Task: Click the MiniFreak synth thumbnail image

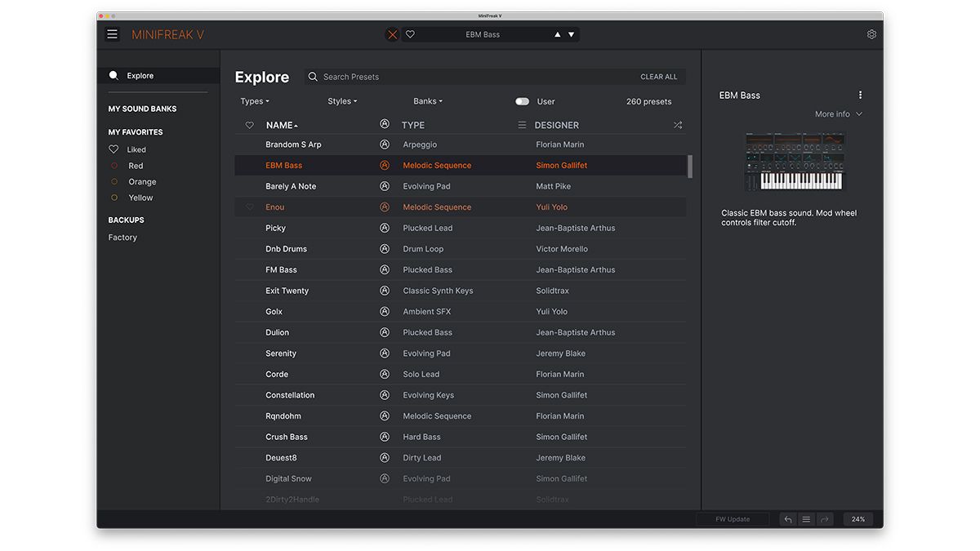Action: [x=795, y=162]
